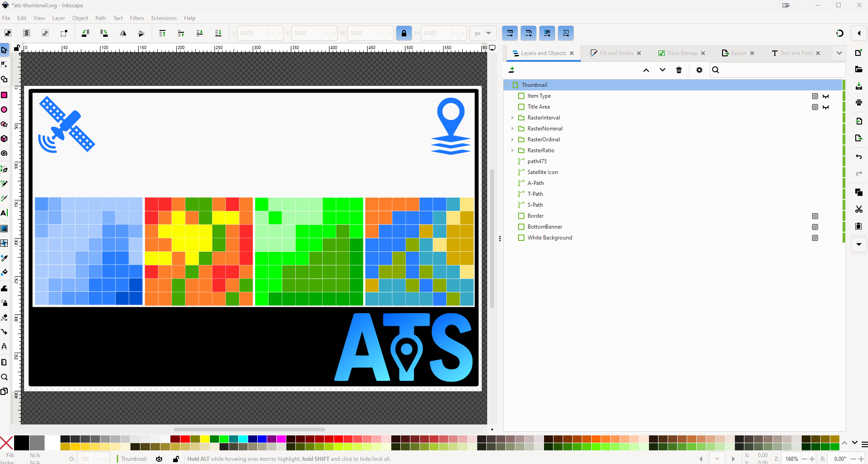Select the Shape Builder tool
Screen dimensions: 868x464
(x=5, y=80)
